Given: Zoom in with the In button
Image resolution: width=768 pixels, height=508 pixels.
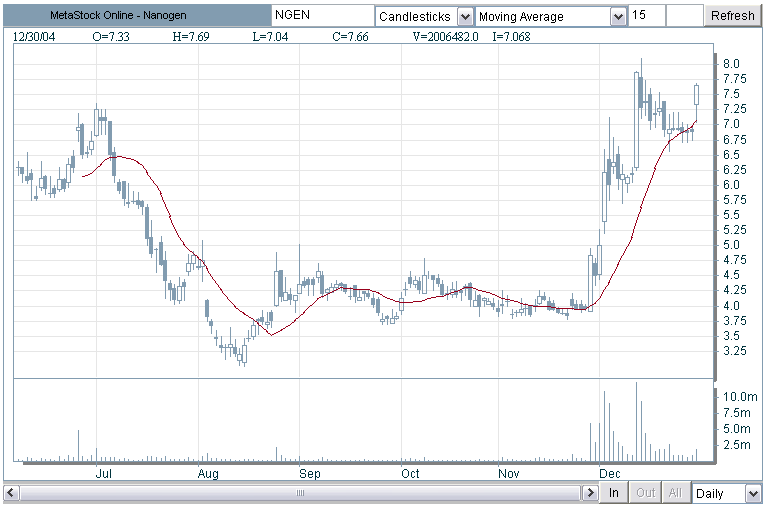Looking at the screenshot, I should coord(614,492).
